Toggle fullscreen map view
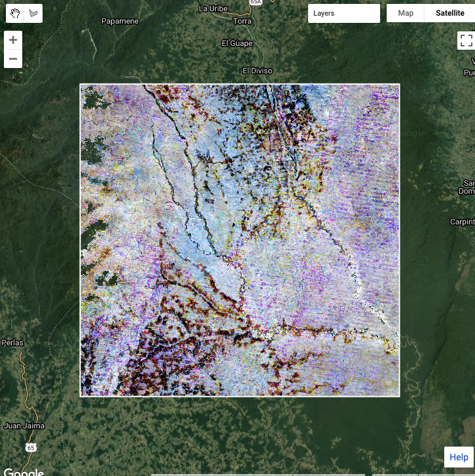The height and width of the screenshot is (476, 475). tap(465, 41)
